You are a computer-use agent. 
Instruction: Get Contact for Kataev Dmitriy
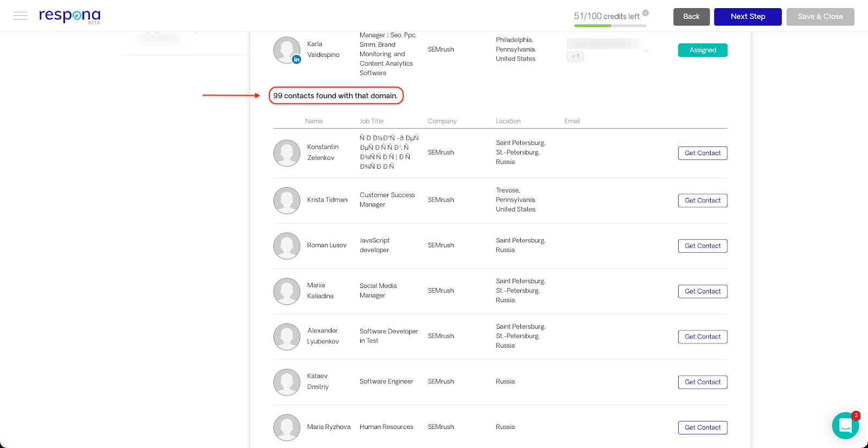[703, 382]
